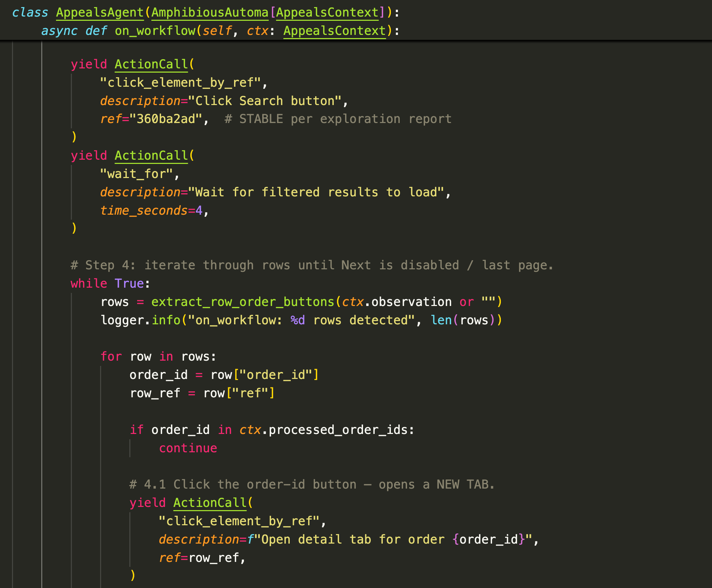The width and height of the screenshot is (712, 588).
Task: Click the on_workflow function name in header
Action: (x=155, y=31)
